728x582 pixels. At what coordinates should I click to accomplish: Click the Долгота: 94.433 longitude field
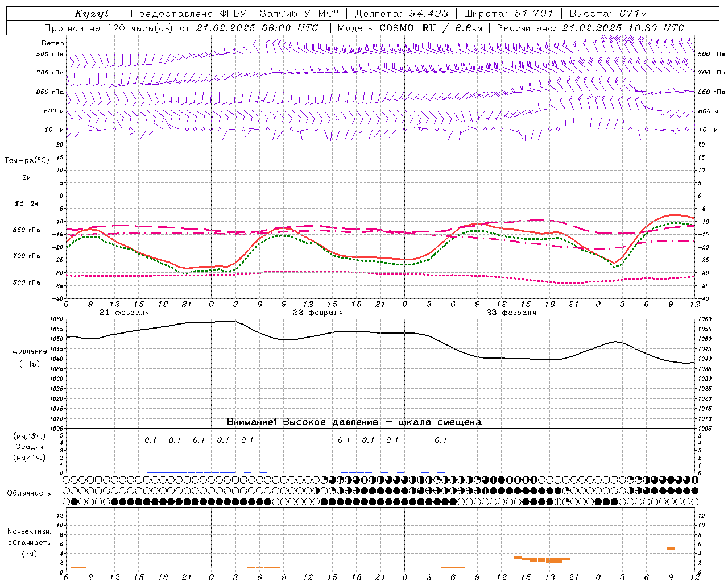402,14
